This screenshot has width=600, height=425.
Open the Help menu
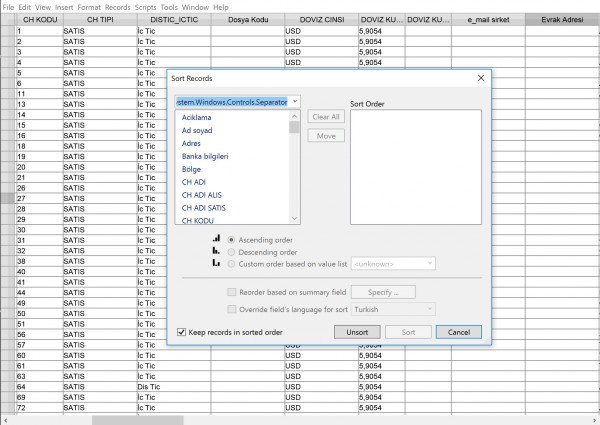(x=220, y=7)
